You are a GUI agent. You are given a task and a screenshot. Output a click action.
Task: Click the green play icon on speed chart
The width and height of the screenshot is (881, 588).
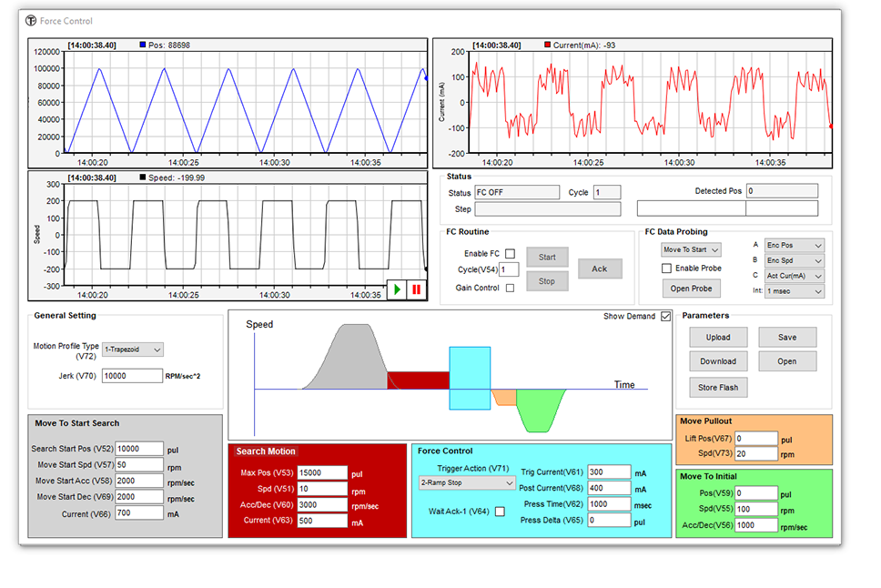click(398, 289)
